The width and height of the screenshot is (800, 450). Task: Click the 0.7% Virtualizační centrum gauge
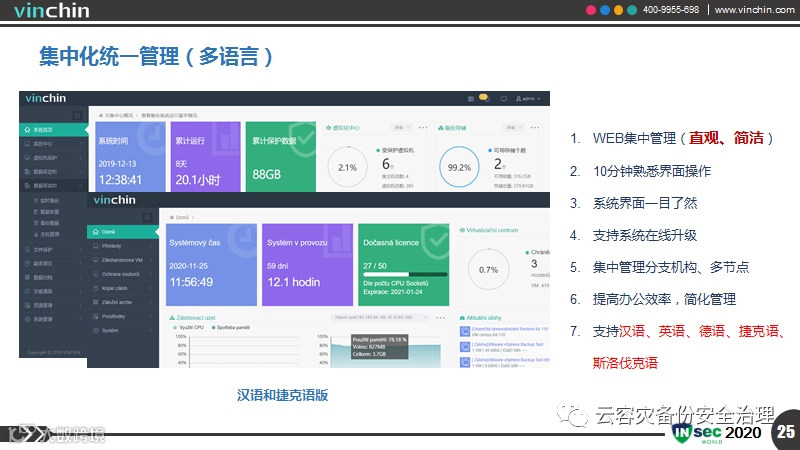tap(488, 269)
